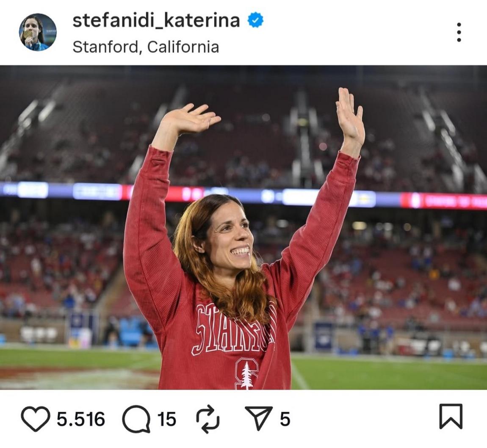This screenshot has width=487, height=448.
Task: Share post with paper plane icon
Action: click(x=258, y=418)
